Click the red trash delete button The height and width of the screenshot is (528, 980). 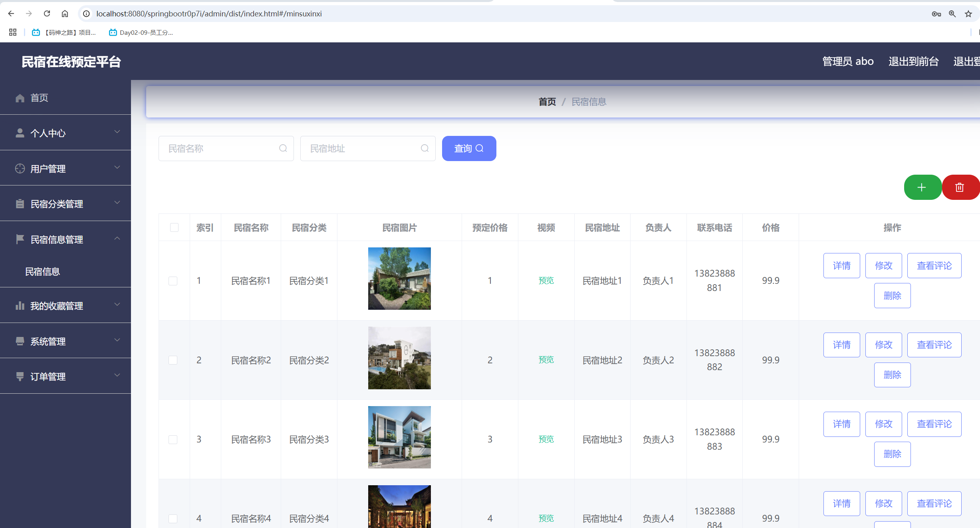(959, 187)
